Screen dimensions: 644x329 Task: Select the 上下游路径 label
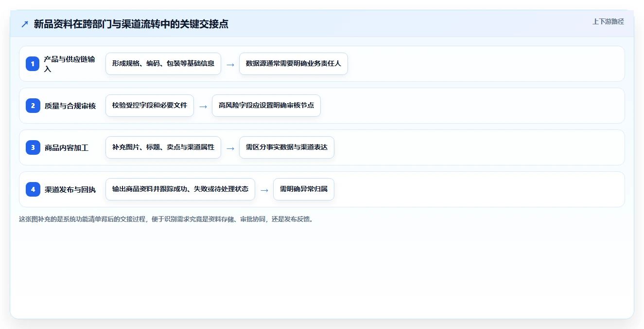[608, 21]
